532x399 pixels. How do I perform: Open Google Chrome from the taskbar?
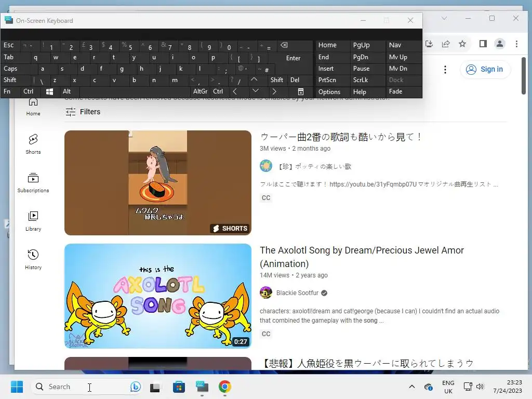coord(224,387)
